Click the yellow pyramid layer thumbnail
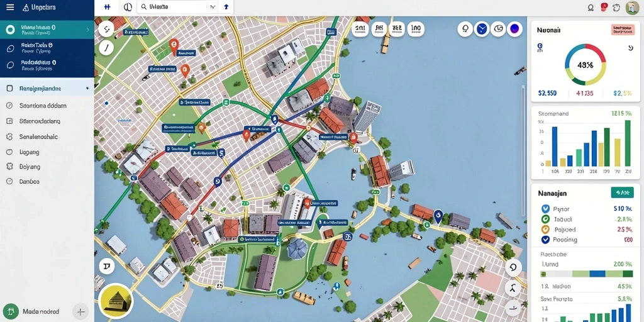644x322 pixels. 116,301
